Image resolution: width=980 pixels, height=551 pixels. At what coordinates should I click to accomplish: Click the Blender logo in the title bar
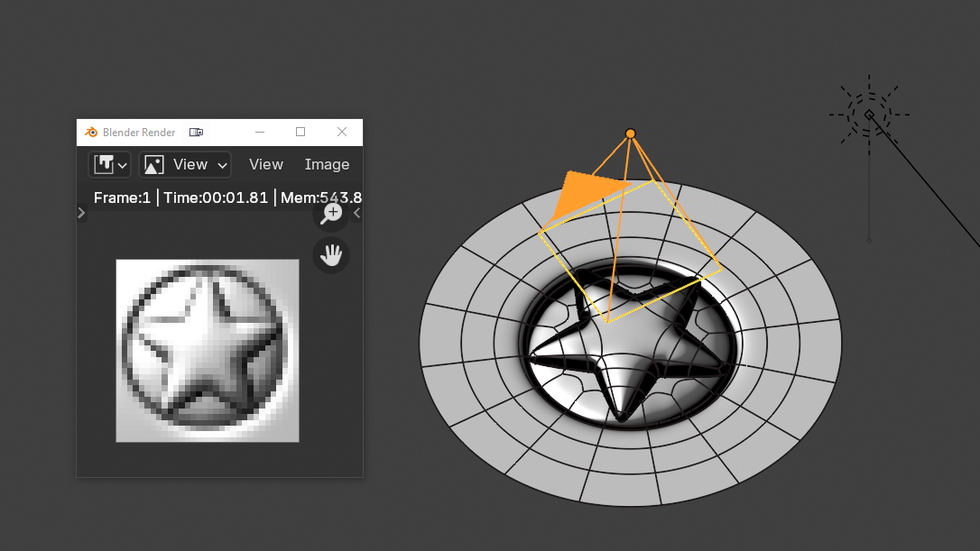(91, 133)
